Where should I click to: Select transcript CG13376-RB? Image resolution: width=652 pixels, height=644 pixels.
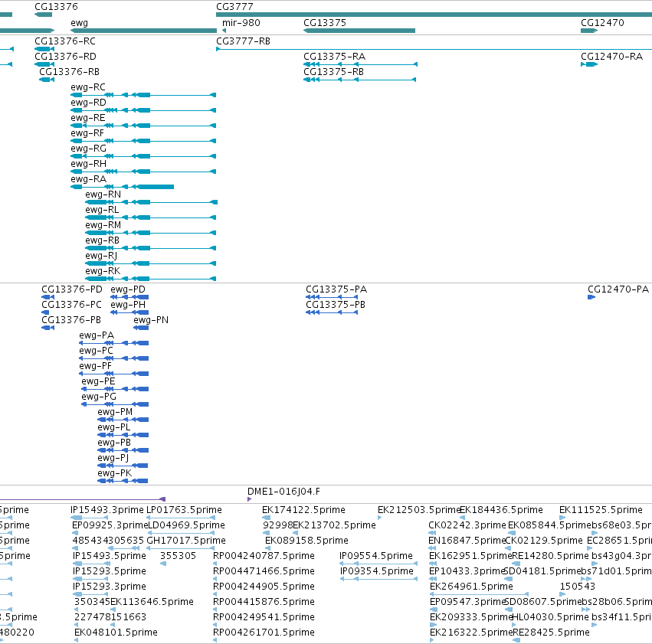point(47,80)
